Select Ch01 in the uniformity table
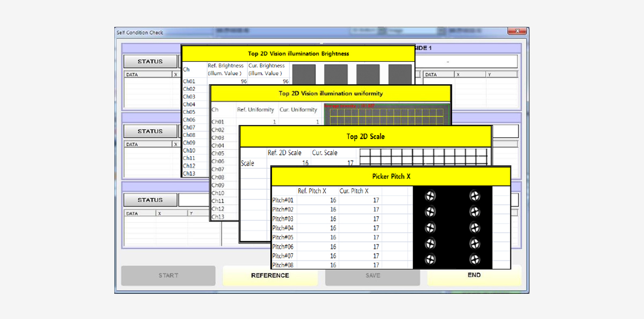This screenshot has width=644, height=319. (218, 122)
